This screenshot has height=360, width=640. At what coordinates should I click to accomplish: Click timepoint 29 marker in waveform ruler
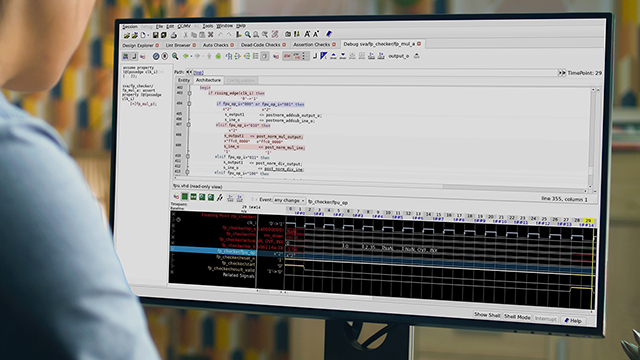click(589, 220)
